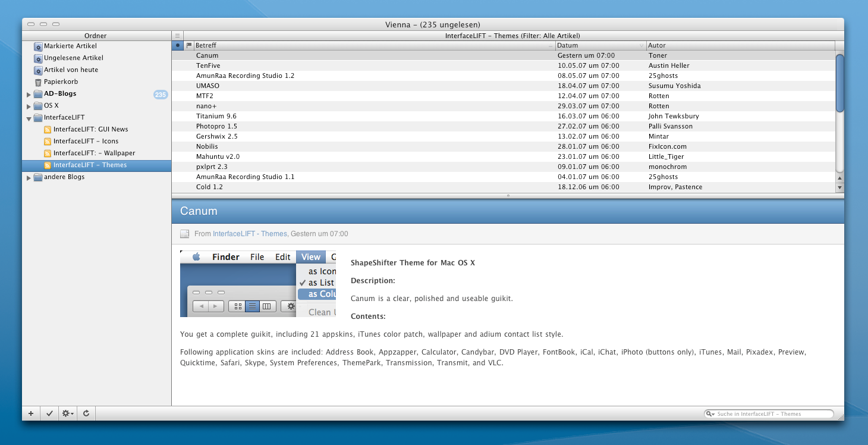Select the UMASO article
This screenshot has width=868, height=445.
pyautogui.click(x=504, y=86)
